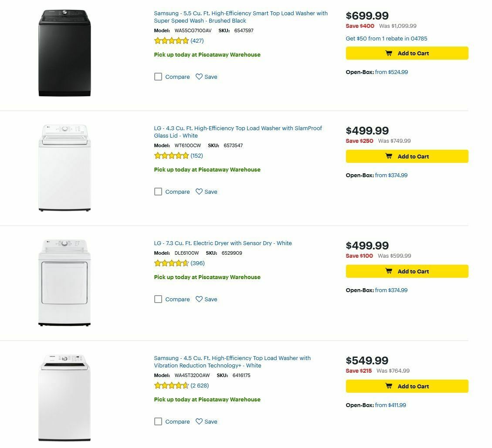This screenshot has width=492, height=448.
Task: Click the heart Save icon for Samsung 4.5 washer
Action: [200, 421]
